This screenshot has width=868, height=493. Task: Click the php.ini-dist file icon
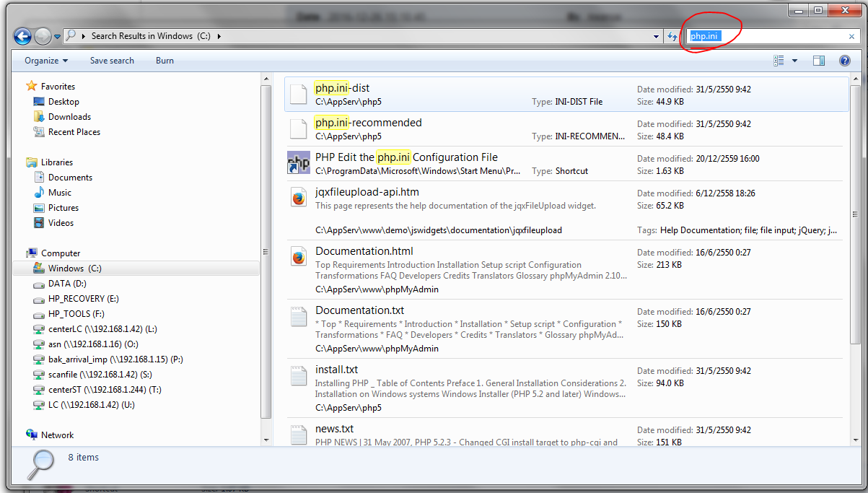(299, 95)
